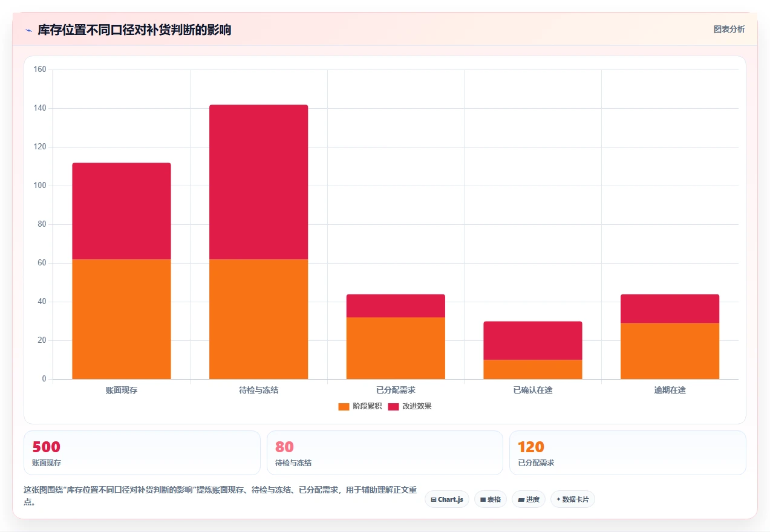Click the 160 y-axis value
Viewport: 770px width, 532px height.
(x=40, y=70)
